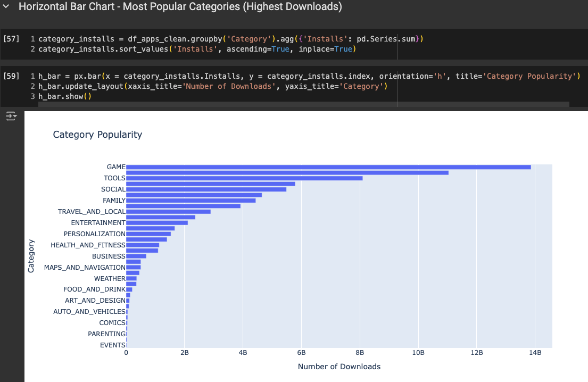Click the section heading 'Horizontal Bar Chart - Most Popular Categories'
This screenshot has height=382, width=588.
tap(180, 7)
